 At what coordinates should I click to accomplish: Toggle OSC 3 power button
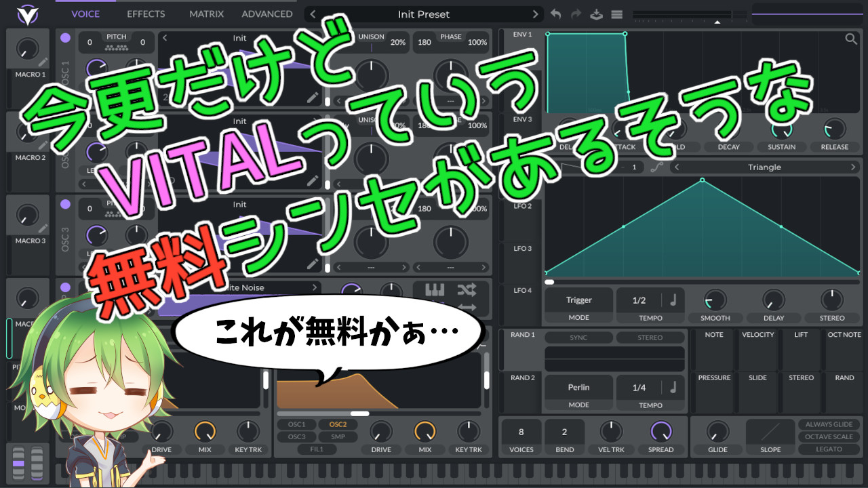click(x=65, y=204)
